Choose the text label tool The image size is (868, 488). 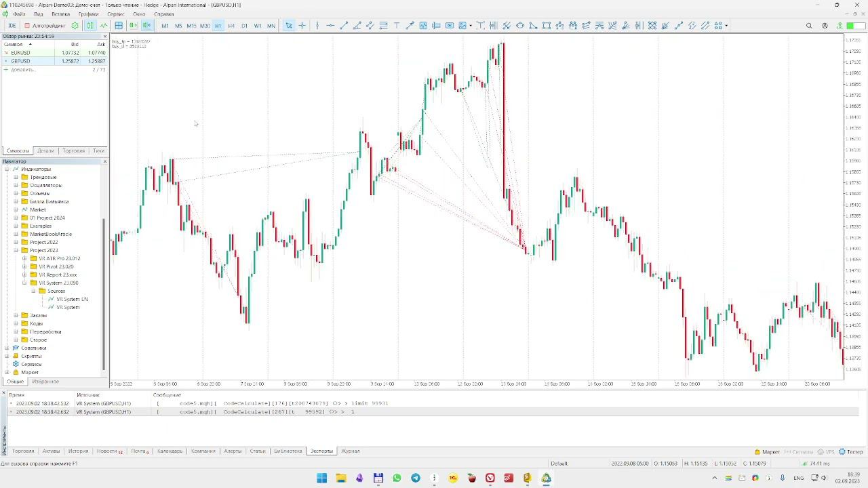coord(397,26)
